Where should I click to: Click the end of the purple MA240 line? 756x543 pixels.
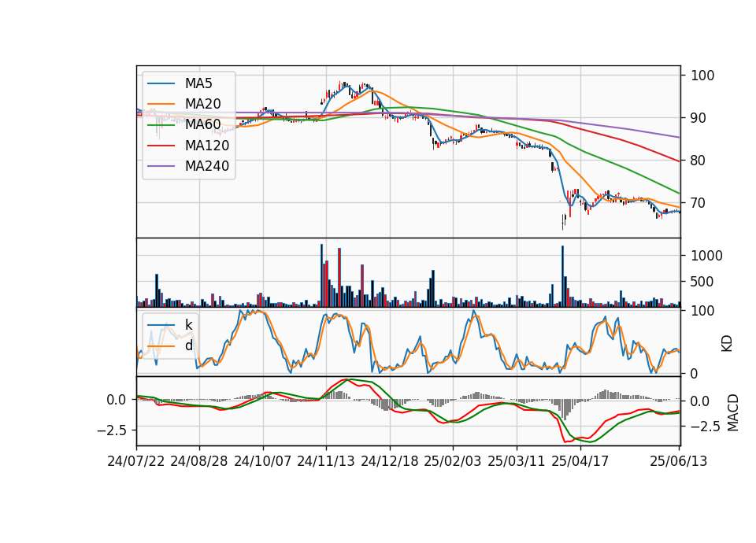[680, 137]
